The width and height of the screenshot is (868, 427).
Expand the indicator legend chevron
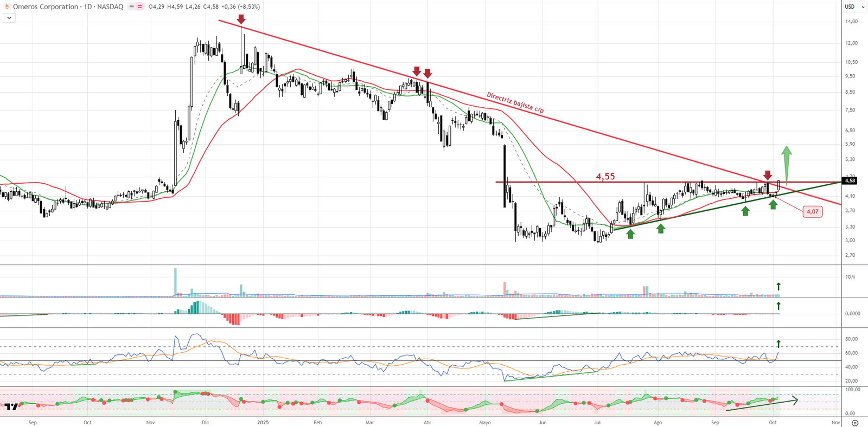click(9, 18)
